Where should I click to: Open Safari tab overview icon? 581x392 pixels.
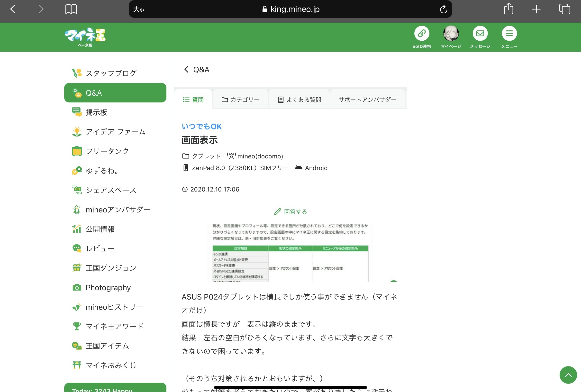[x=564, y=9]
